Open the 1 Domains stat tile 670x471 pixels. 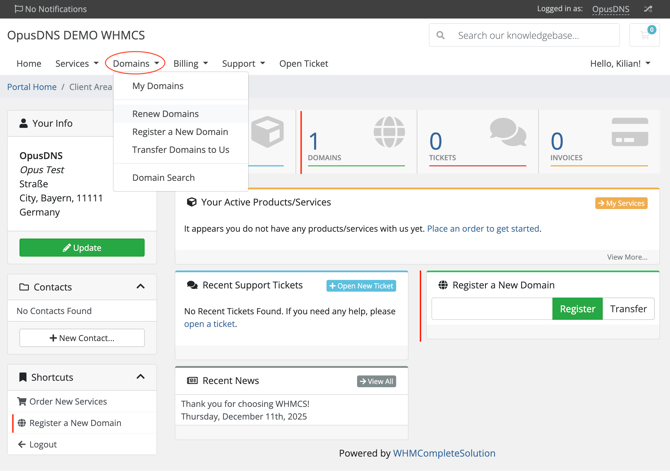356,141
